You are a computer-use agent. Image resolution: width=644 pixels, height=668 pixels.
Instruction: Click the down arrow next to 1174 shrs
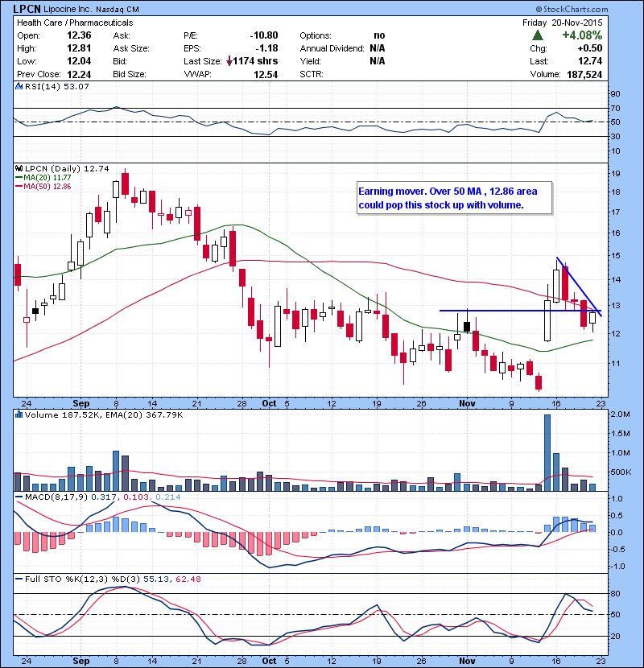pyautogui.click(x=229, y=61)
